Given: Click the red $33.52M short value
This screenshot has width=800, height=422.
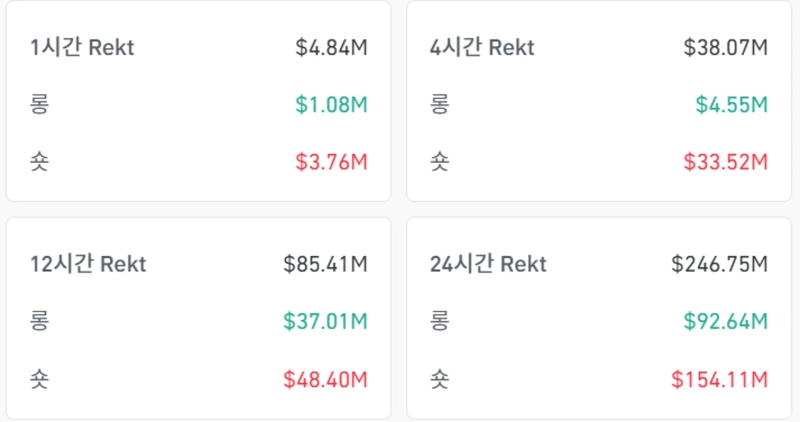Looking at the screenshot, I should click(x=725, y=161).
